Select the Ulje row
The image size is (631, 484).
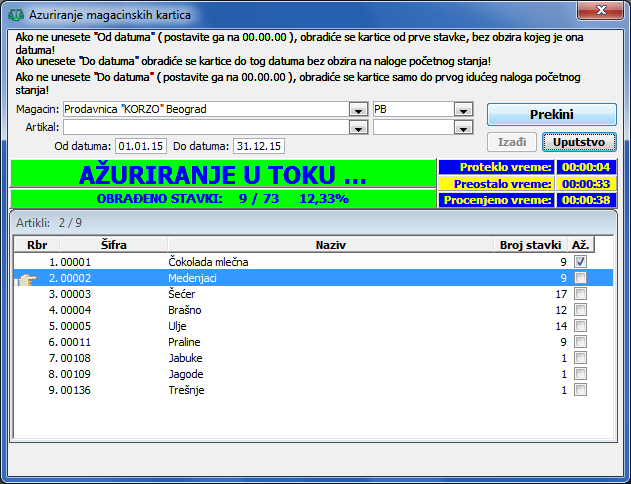(x=313, y=326)
